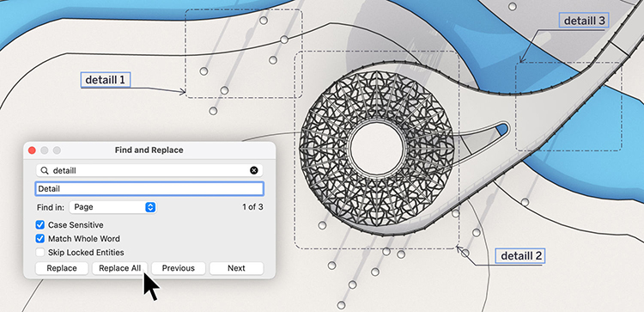The width and height of the screenshot is (644, 312).
Task: Click the Replace button
Action: (62, 268)
